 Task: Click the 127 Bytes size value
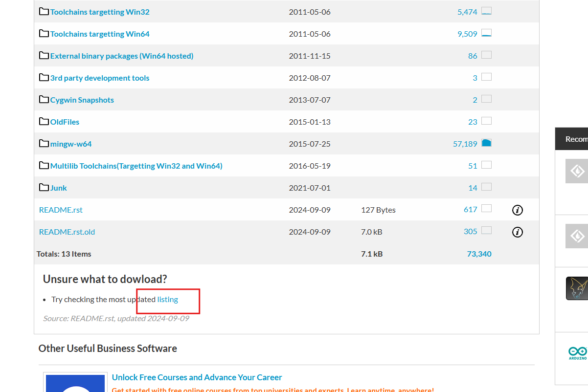click(378, 210)
